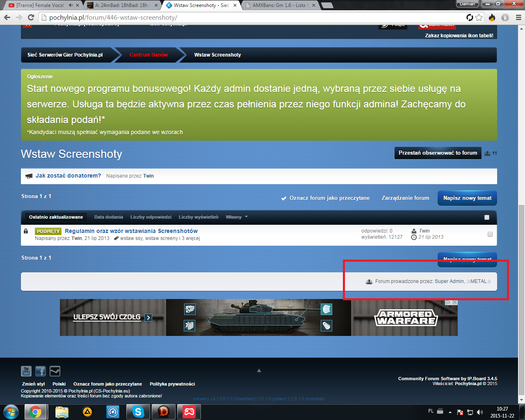Screen dimensions: 525x420
Task: Reload the page with the refresh icon
Action: 31,18
